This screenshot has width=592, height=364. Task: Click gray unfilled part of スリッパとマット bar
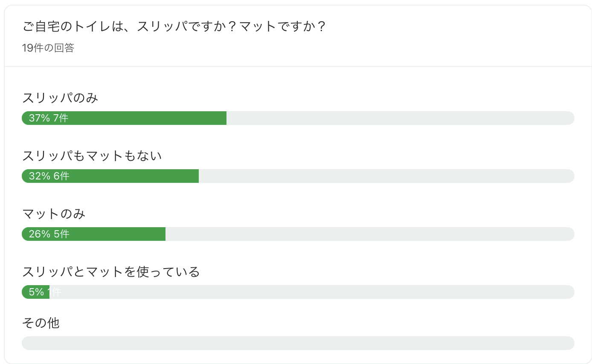tap(311, 292)
